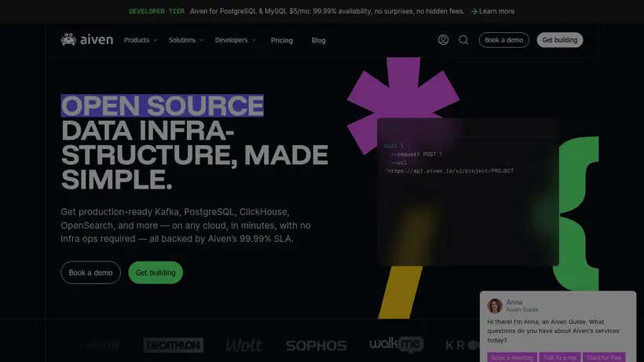Expand the Solutions dropdown menu
Screen dimensions: 644x362
pos(186,40)
